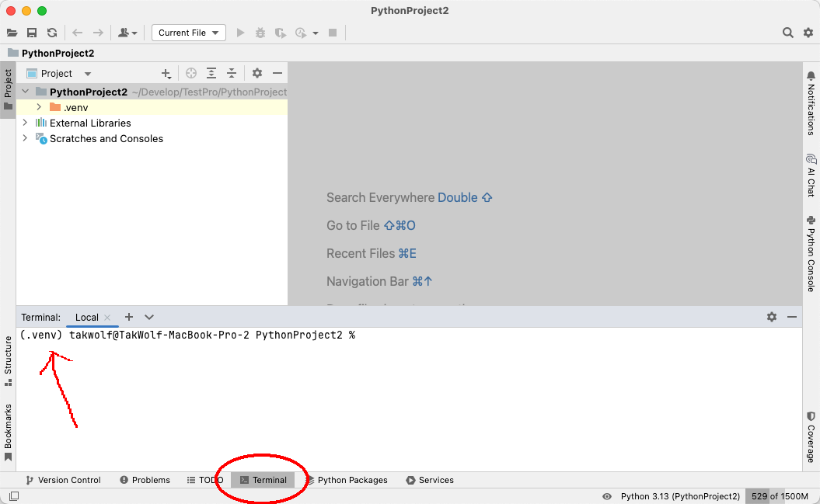Switch to the Local terminal tab
This screenshot has height=504, width=820.
(x=86, y=318)
